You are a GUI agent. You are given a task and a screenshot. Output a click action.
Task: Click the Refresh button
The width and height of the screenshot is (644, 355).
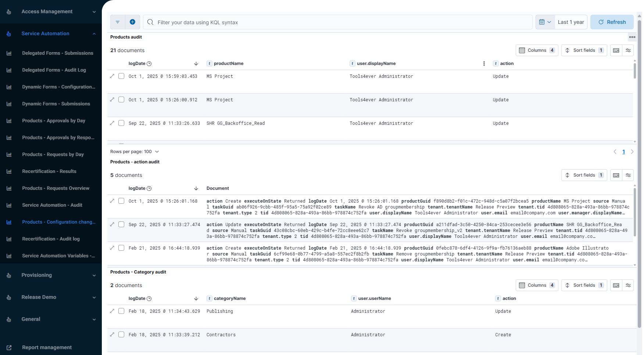(612, 22)
